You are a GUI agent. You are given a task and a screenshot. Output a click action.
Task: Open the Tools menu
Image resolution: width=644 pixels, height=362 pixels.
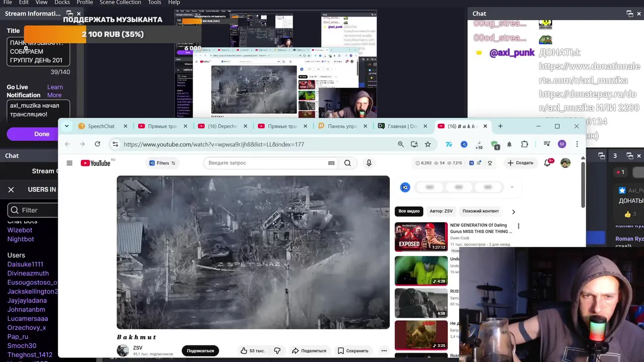pos(154,3)
